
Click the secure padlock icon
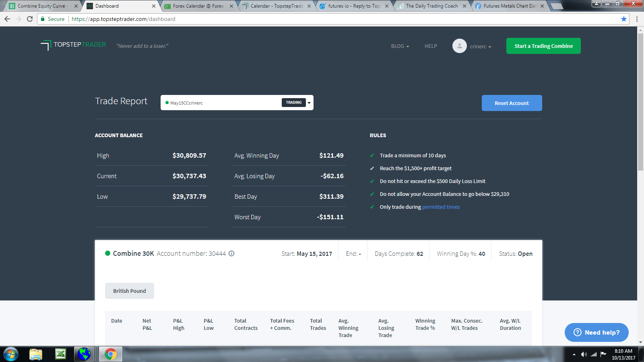[x=43, y=19]
